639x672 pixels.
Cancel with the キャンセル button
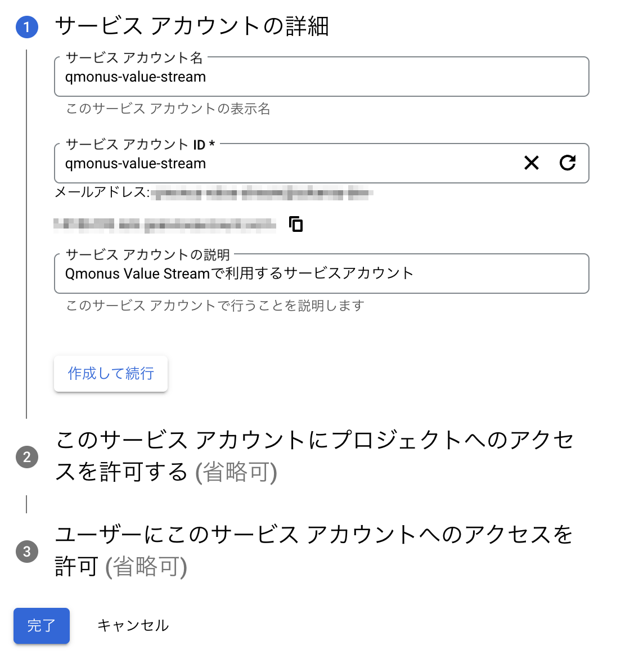(x=133, y=625)
